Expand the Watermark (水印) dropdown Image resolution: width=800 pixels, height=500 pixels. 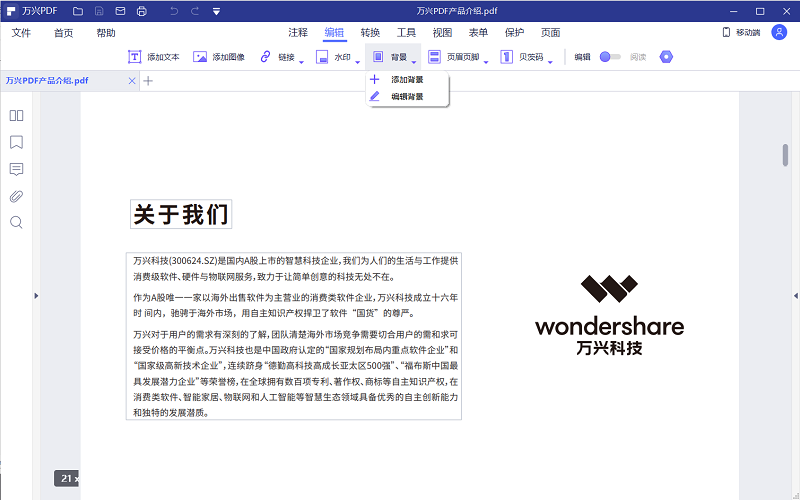(358, 60)
